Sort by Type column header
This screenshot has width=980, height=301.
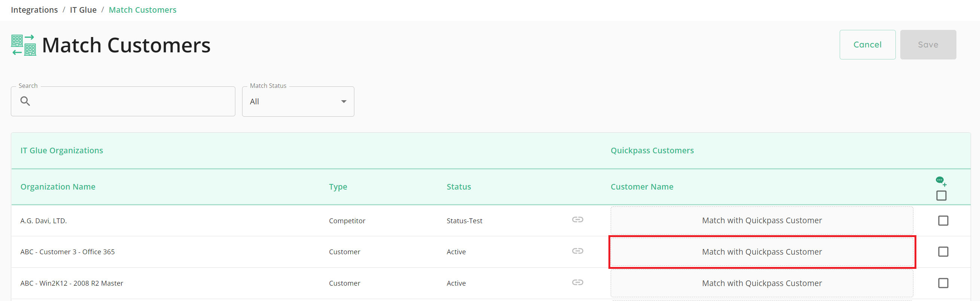click(x=338, y=187)
